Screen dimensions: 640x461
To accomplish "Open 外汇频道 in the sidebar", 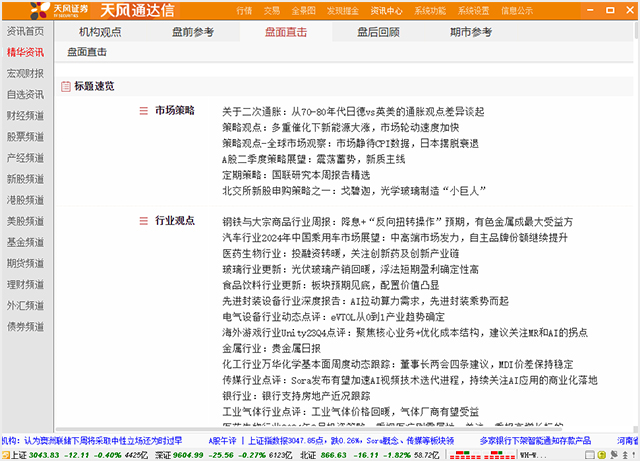I will 25,305.
